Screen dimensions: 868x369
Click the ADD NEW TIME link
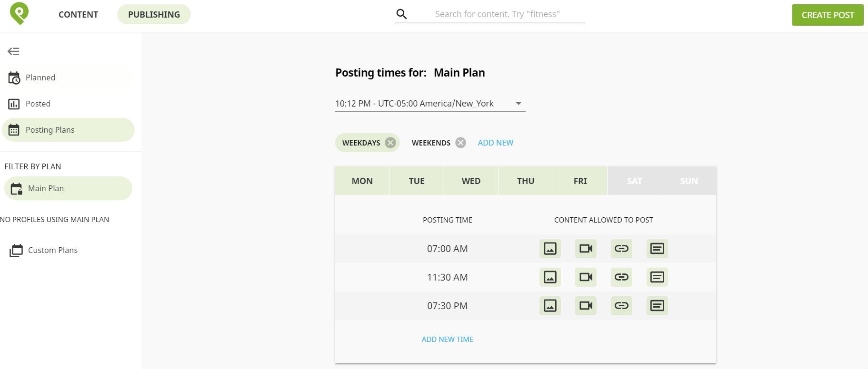[x=447, y=340]
